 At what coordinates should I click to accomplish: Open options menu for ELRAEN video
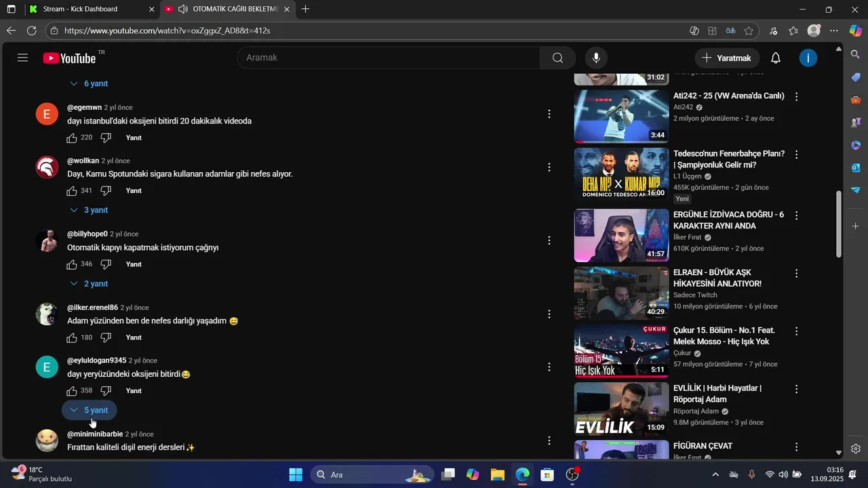tap(797, 273)
